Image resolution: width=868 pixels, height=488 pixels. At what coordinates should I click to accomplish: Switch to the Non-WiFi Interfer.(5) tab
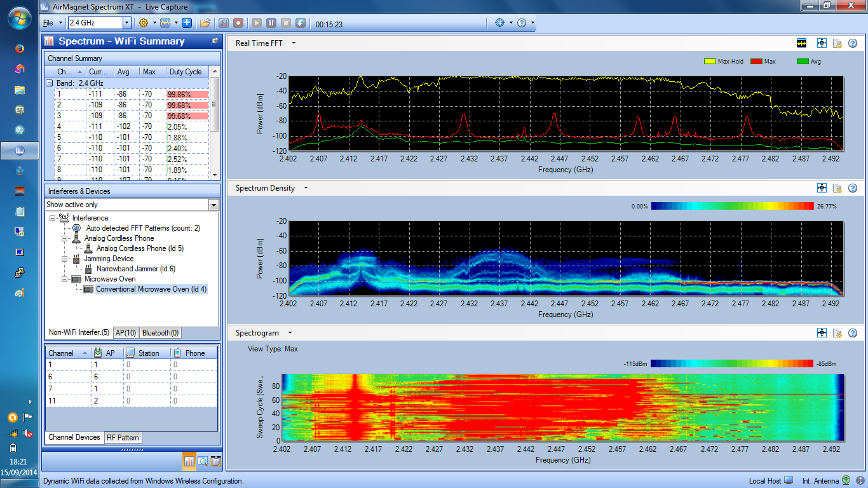click(79, 332)
